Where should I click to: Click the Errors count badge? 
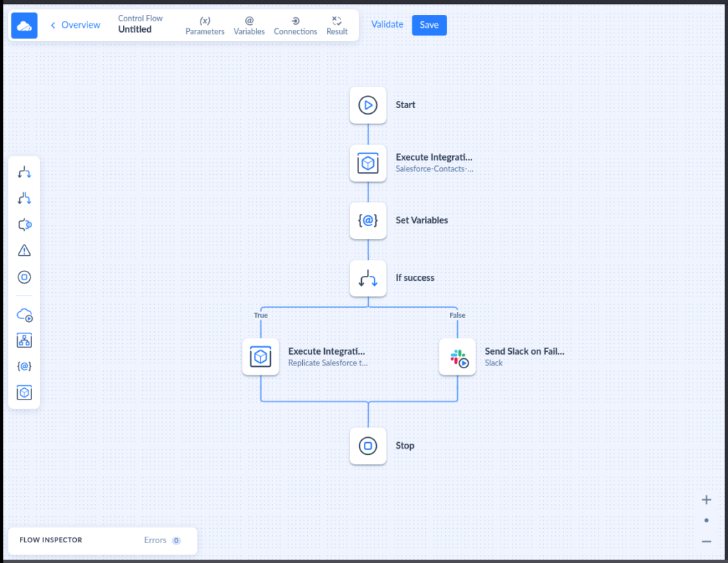pyautogui.click(x=176, y=540)
